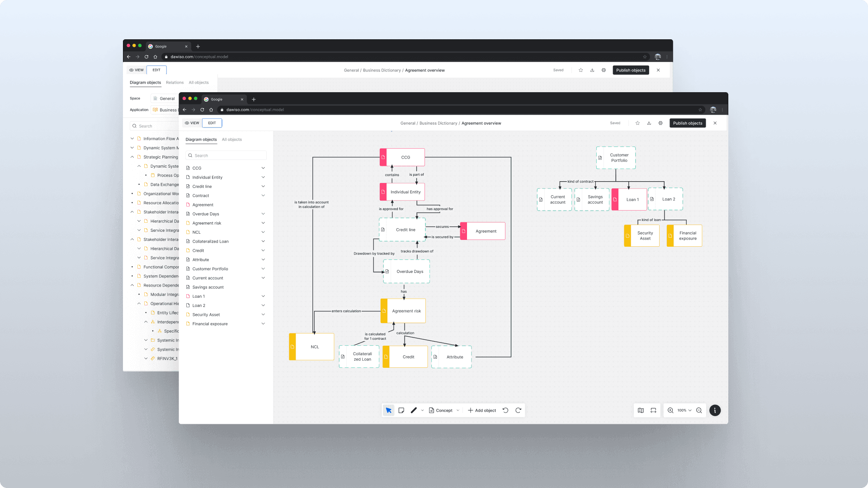This screenshot has height=488, width=868.
Task: Select the sticky note tool
Action: pyautogui.click(x=401, y=410)
